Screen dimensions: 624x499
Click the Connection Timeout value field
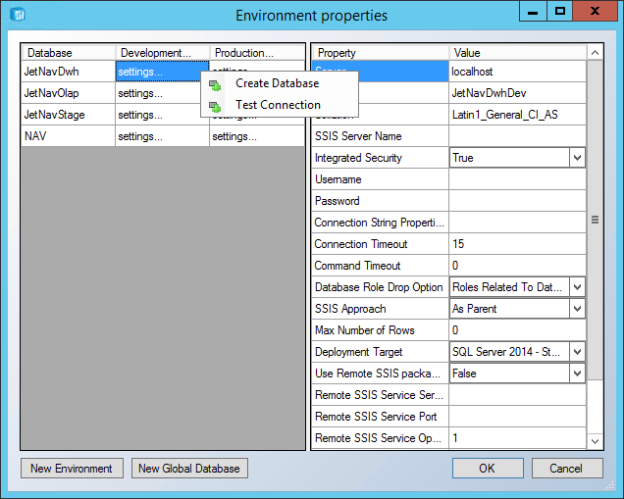click(x=517, y=244)
